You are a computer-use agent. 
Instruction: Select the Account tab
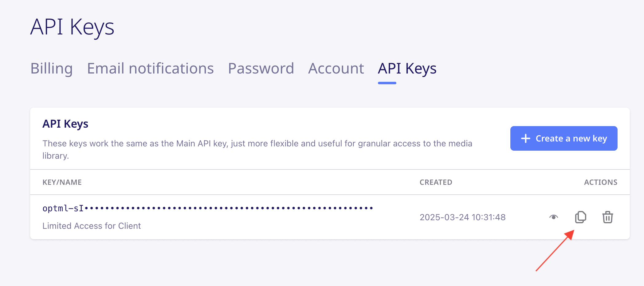click(x=336, y=68)
